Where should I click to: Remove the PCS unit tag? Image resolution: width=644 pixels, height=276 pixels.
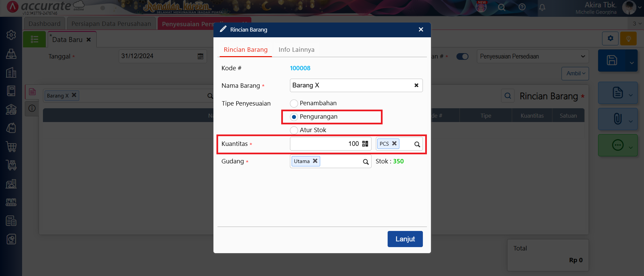[x=394, y=144]
